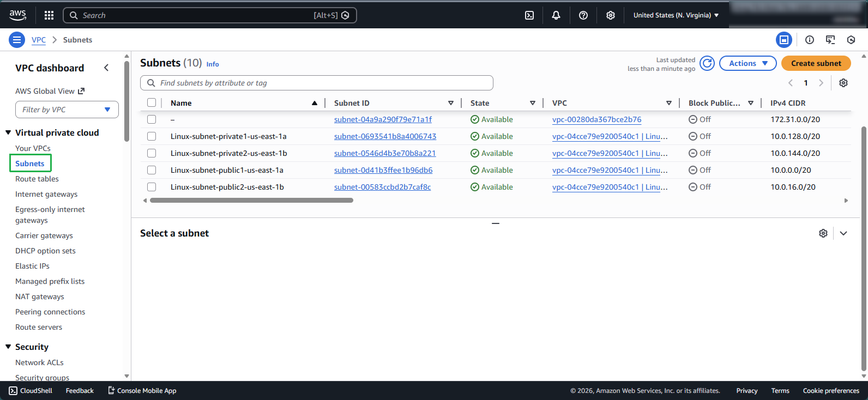868x400 pixels.
Task: Open Elastic IPs in sidebar
Action: 32,266
